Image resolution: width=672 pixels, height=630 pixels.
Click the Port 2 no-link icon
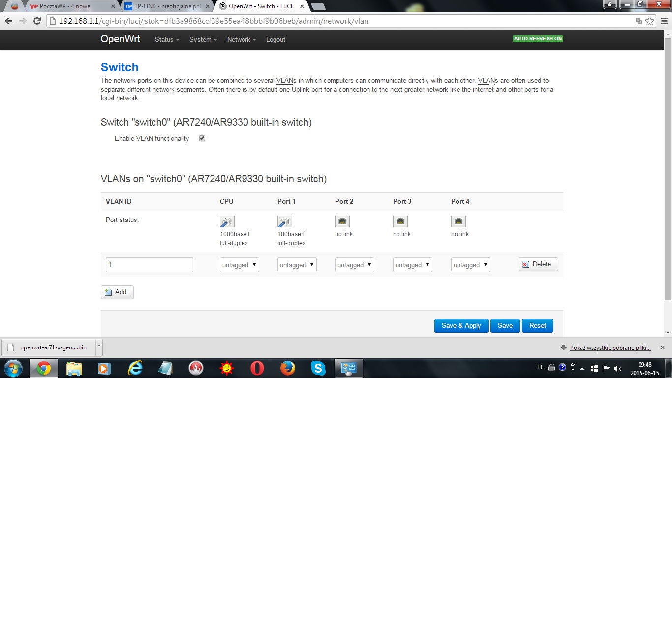coord(342,221)
